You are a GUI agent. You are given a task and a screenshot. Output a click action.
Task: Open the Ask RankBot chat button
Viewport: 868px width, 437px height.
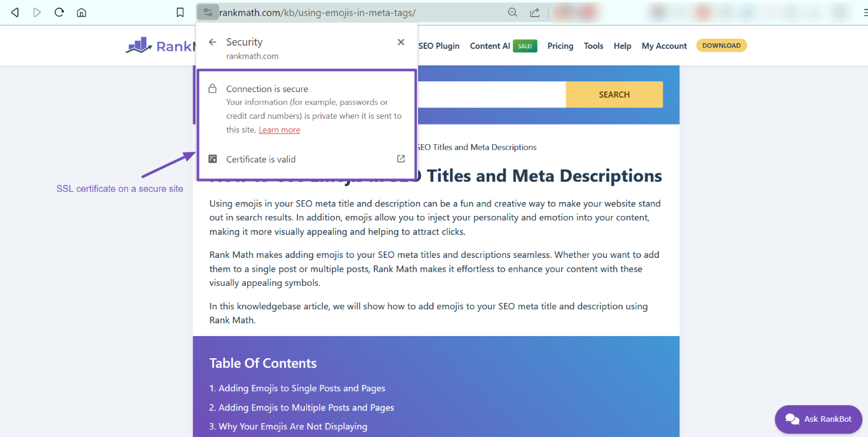coord(818,419)
